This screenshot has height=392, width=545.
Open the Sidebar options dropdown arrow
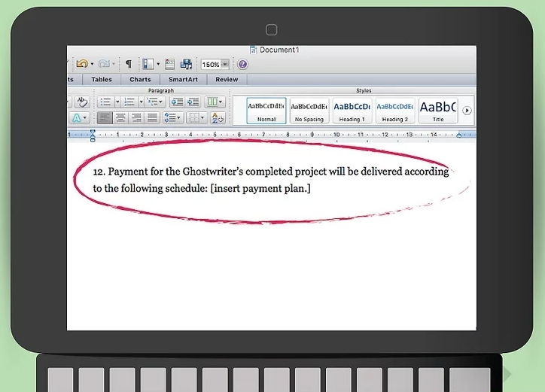click(158, 64)
